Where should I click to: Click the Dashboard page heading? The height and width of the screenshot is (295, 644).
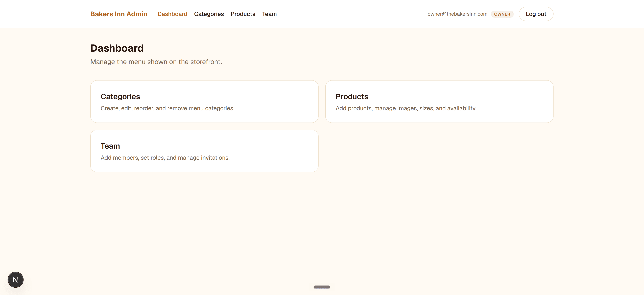coord(117,48)
